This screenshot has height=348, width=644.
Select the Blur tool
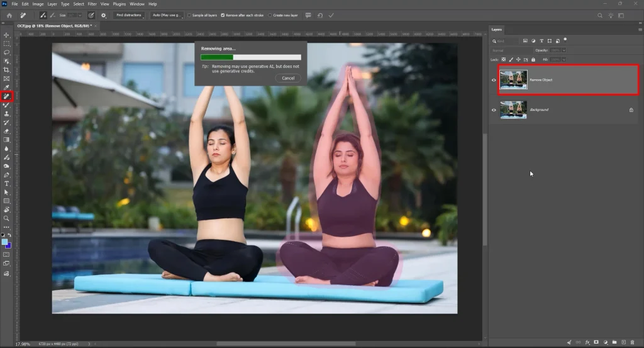pyautogui.click(x=6, y=149)
